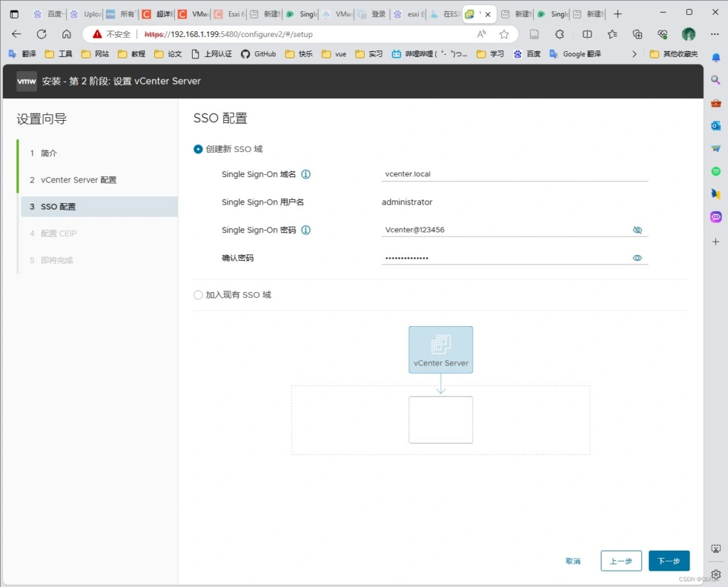Switch to the Uploa tab
Screen dimensions: 728x587
coord(85,14)
